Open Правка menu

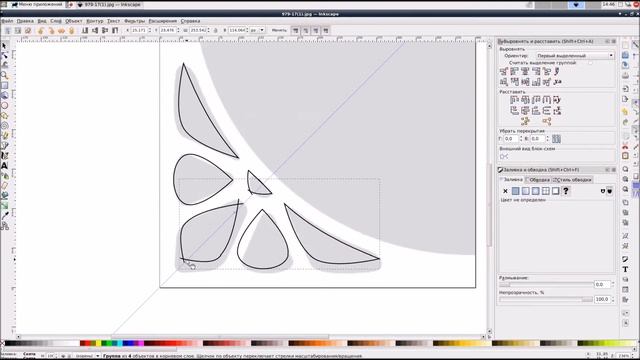click(25, 21)
